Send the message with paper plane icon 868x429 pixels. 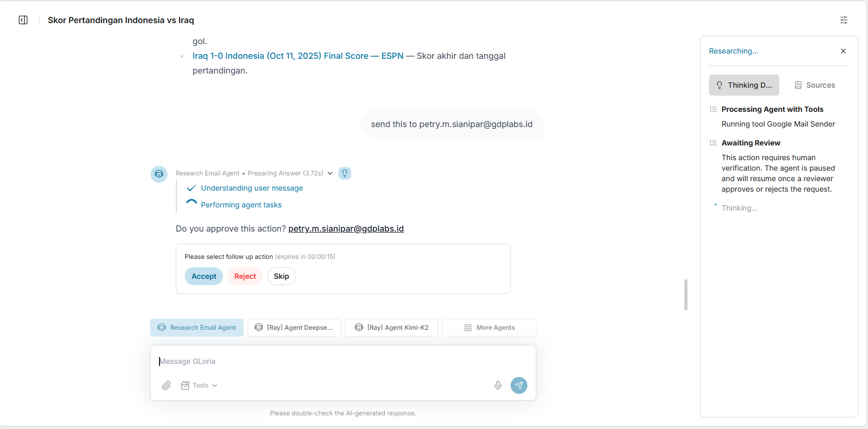518,385
